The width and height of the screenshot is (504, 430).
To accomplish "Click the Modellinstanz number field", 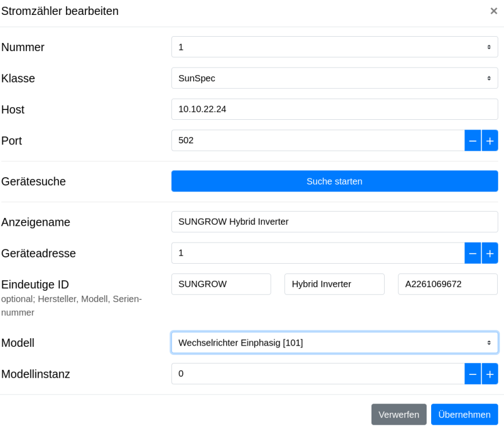I will click(x=318, y=374).
